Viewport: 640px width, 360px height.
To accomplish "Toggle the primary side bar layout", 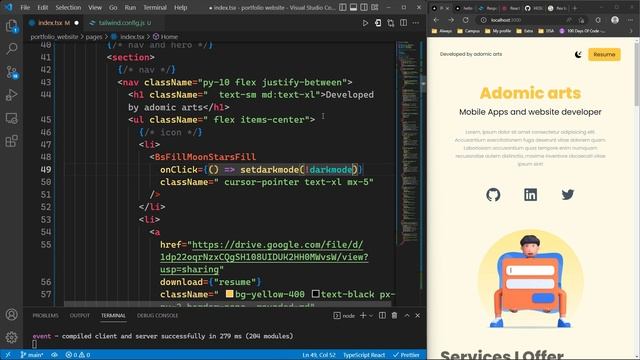I will tap(343, 7).
